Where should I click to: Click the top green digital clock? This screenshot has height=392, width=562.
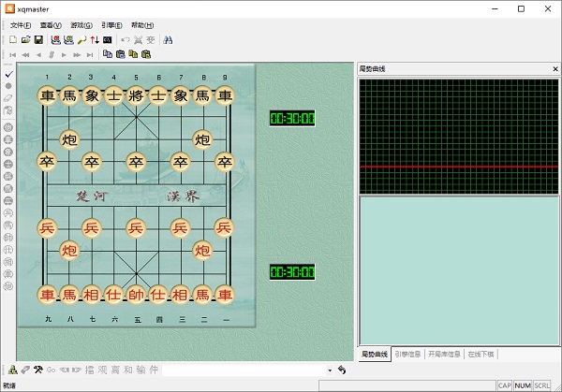[292, 118]
